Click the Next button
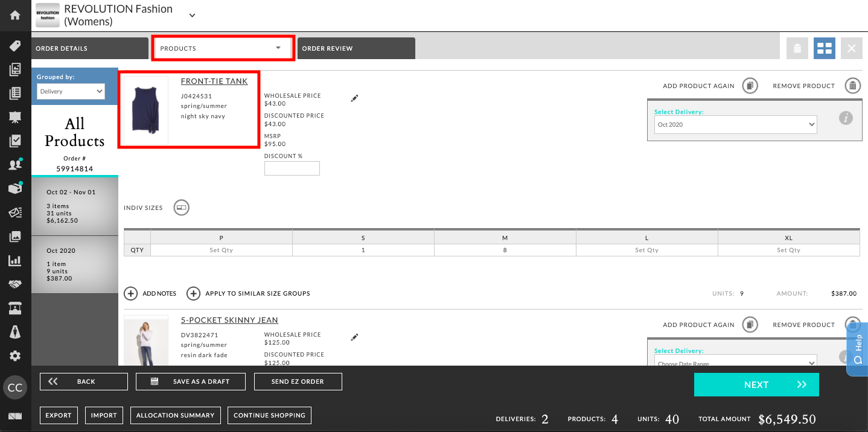The image size is (868, 432). [x=756, y=385]
